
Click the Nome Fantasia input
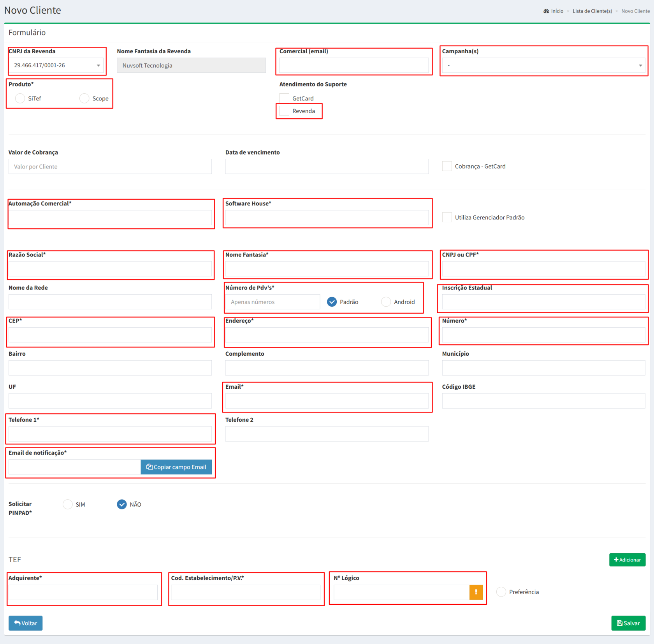pos(327,268)
